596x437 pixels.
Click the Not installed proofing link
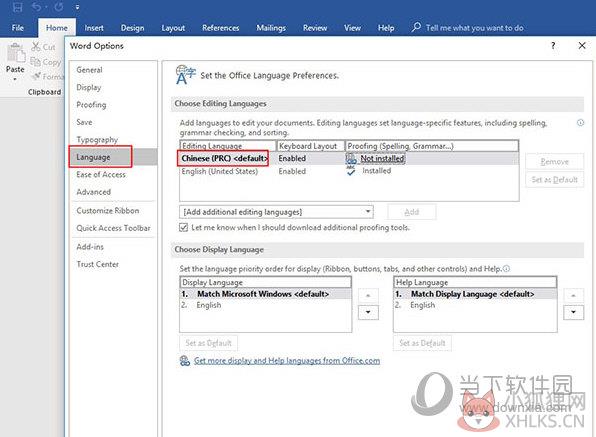[x=382, y=158]
